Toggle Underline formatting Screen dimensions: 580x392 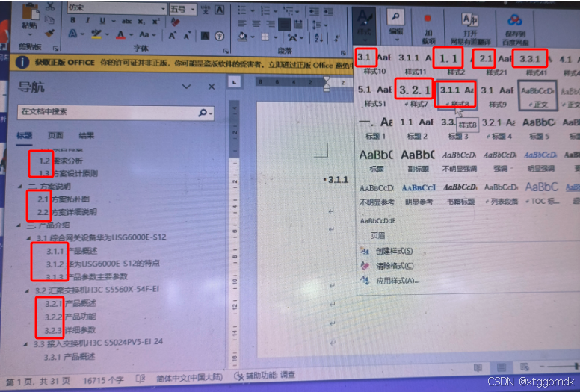[x=102, y=21]
